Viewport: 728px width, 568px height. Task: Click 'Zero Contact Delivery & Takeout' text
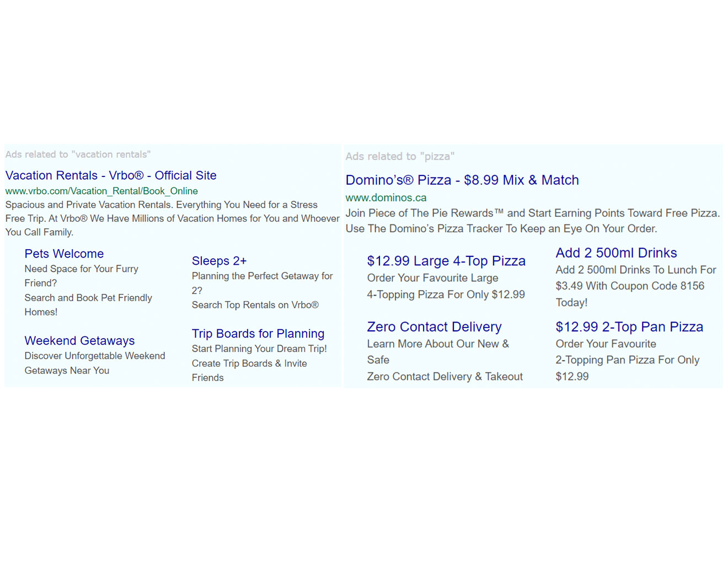coord(445,377)
